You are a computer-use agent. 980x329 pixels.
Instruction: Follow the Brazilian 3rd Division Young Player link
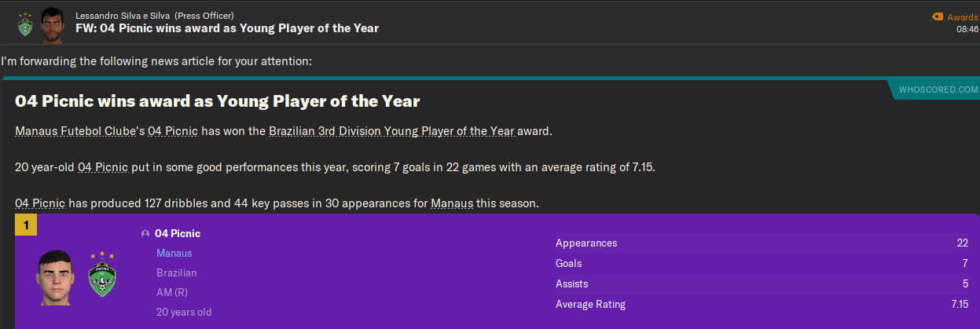[391, 131]
